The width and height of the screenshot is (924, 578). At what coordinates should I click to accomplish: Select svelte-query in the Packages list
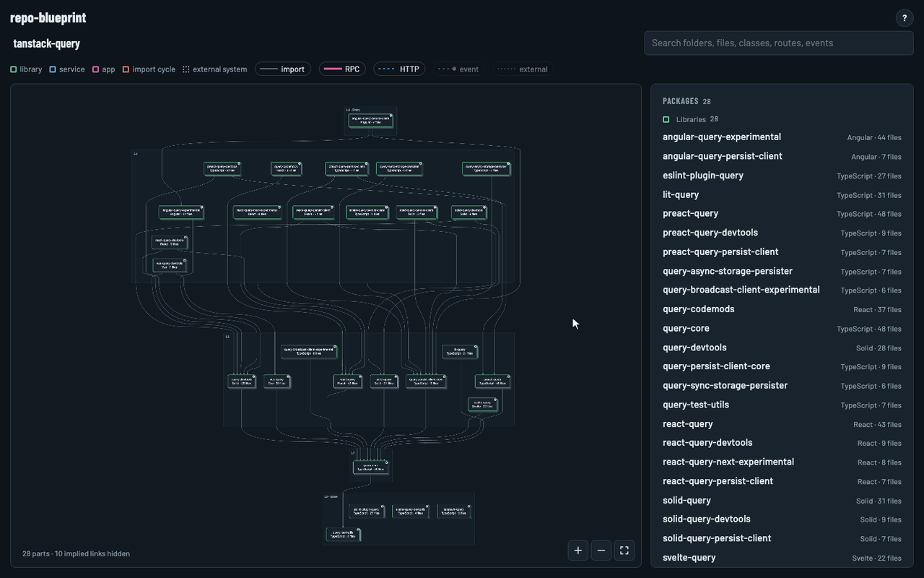(782, 558)
